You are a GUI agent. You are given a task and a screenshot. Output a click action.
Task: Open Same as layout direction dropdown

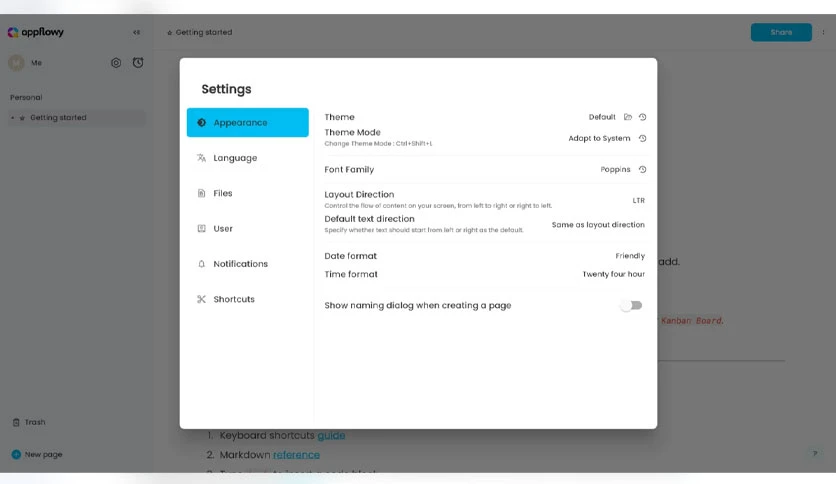pyautogui.click(x=598, y=225)
